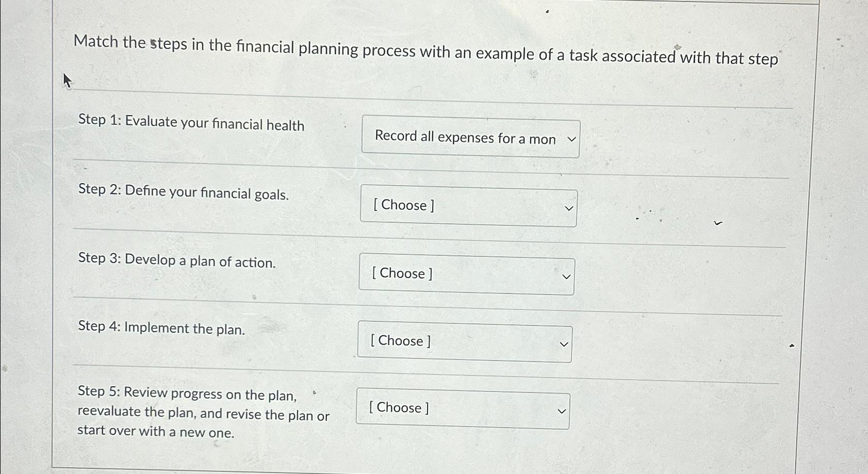Select the 'Record all expenses for a mon' answer

point(465,137)
